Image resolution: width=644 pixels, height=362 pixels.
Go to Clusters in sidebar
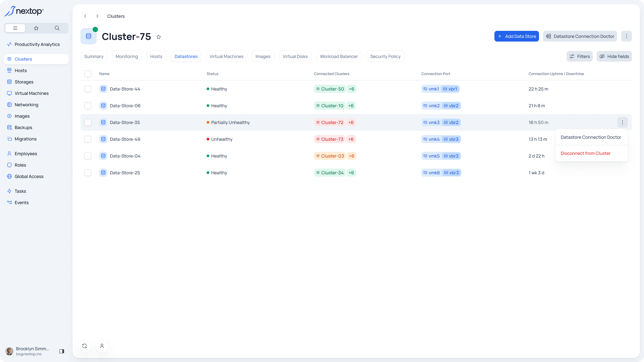tap(36, 59)
